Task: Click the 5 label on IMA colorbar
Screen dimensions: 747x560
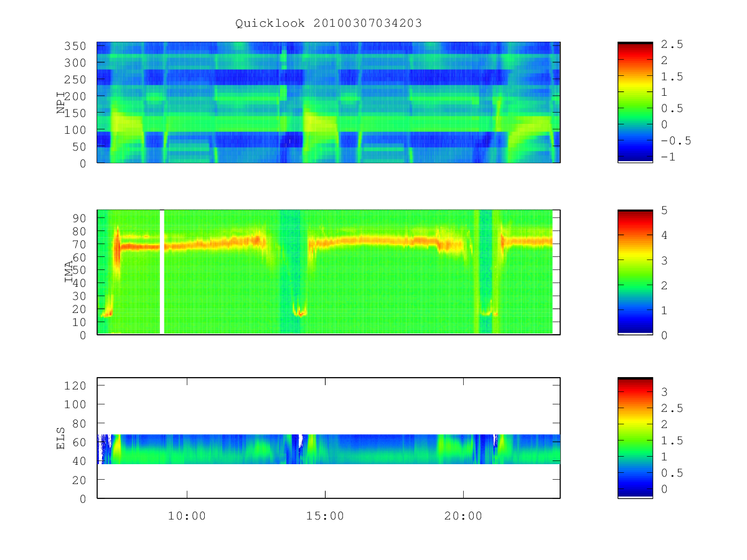Action: coord(665,210)
